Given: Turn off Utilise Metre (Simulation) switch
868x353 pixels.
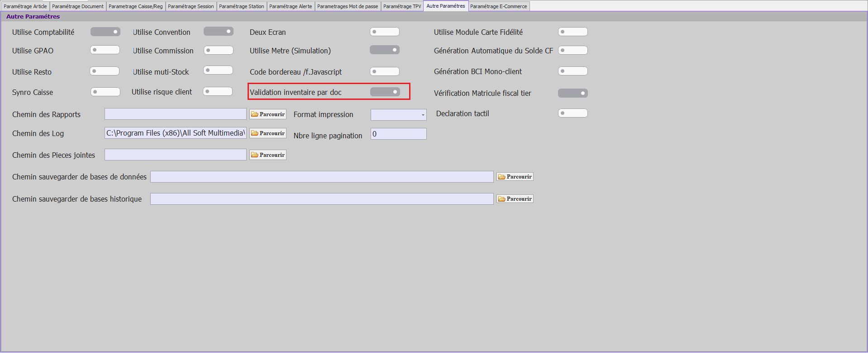Looking at the screenshot, I should [385, 50].
